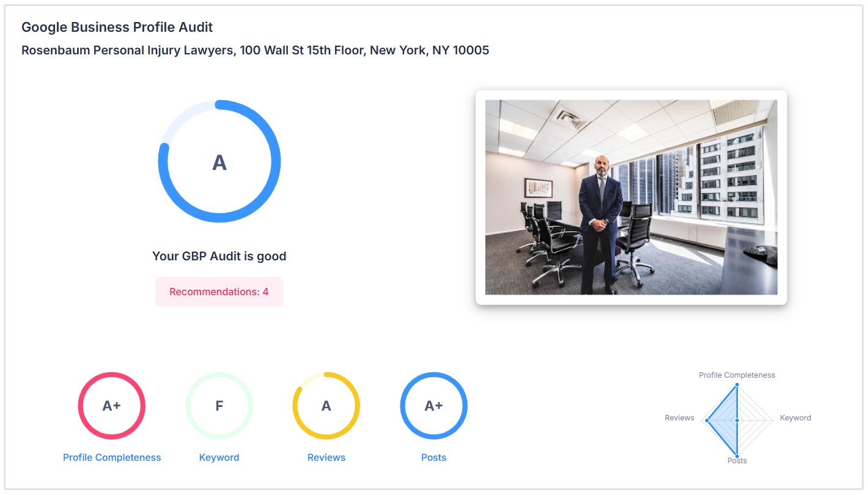Select the Rosenbaum Personal Injury Lawyers address line
Viewport: 868px width, 495px height.
[x=256, y=50]
